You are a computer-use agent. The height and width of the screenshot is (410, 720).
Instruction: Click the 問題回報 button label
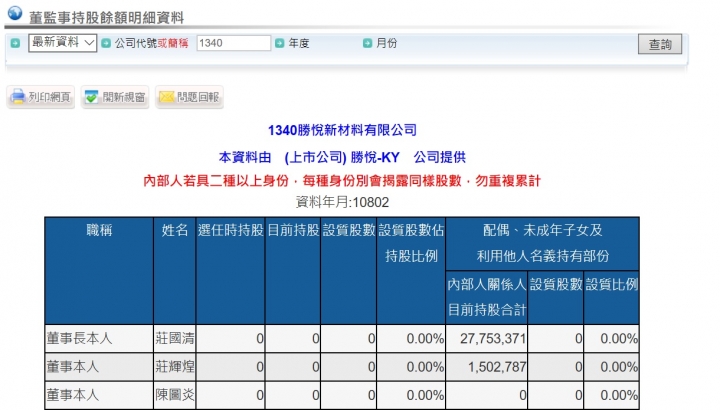(x=198, y=97)
